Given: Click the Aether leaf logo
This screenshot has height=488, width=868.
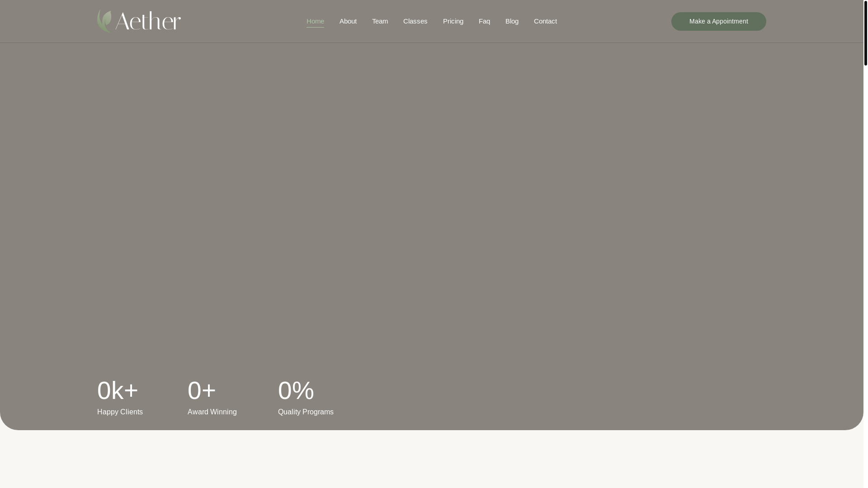Looking at the screenshot, I should [x=139, y=21].
